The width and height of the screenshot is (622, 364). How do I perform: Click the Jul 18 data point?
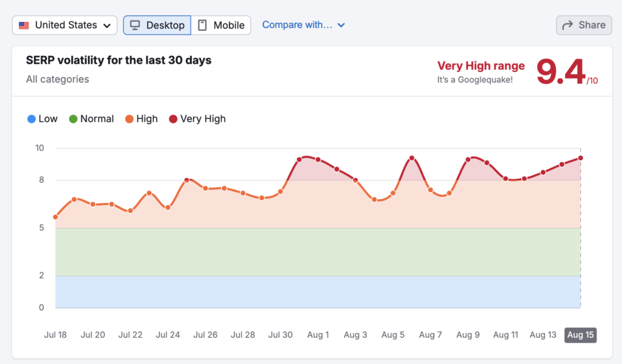point(55,217)
